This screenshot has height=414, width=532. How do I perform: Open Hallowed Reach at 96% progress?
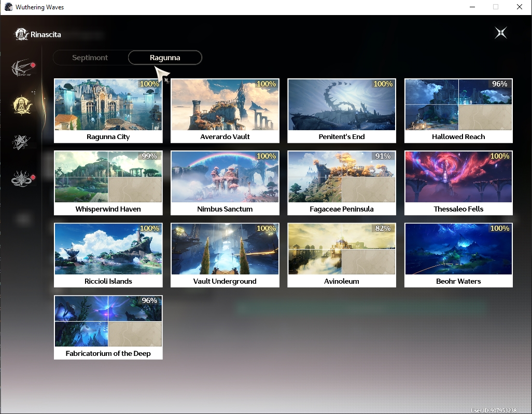coord(458,111)
